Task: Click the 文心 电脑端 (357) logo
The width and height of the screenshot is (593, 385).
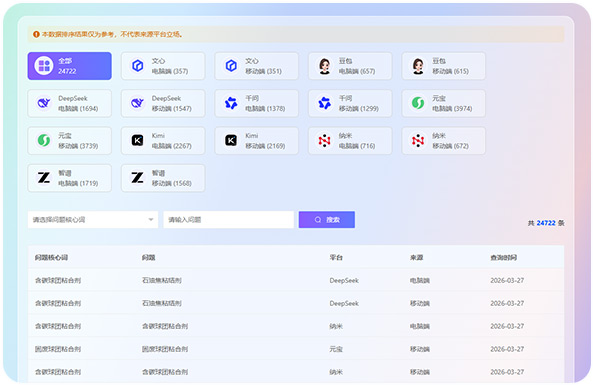Action: (137, 66)
